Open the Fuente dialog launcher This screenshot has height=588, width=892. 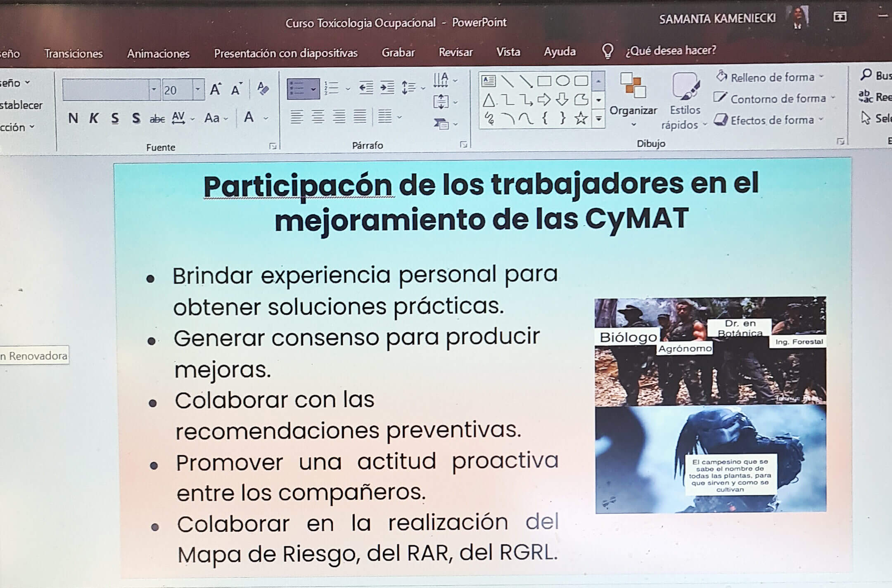(273, 146)
